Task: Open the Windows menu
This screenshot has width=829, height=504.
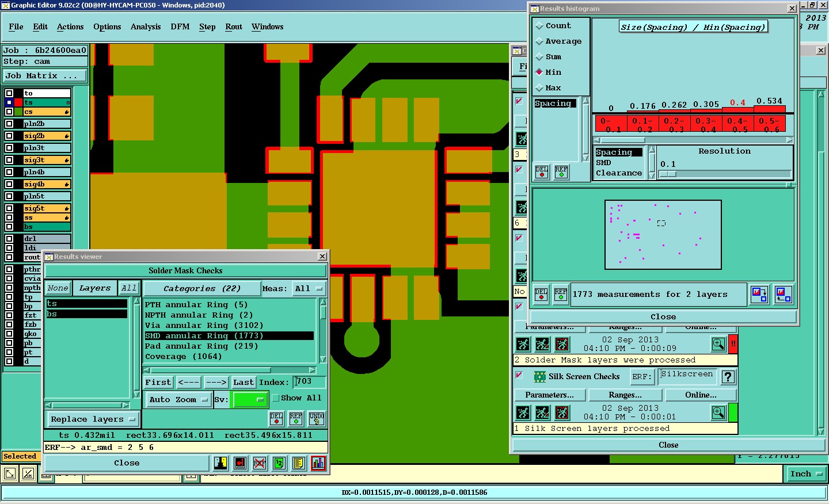Action: click(268, 27)
